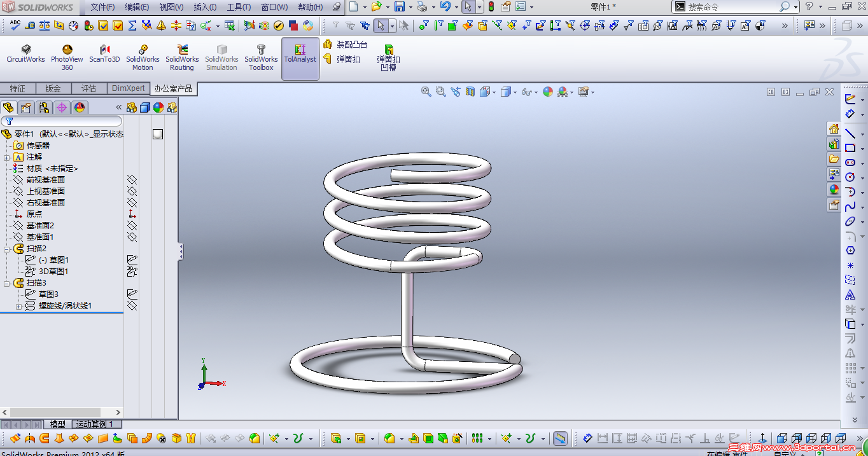The height and width of the screenshot is (456, 868).
Task: Expand the 注解 annotations node
Action: 7,157
